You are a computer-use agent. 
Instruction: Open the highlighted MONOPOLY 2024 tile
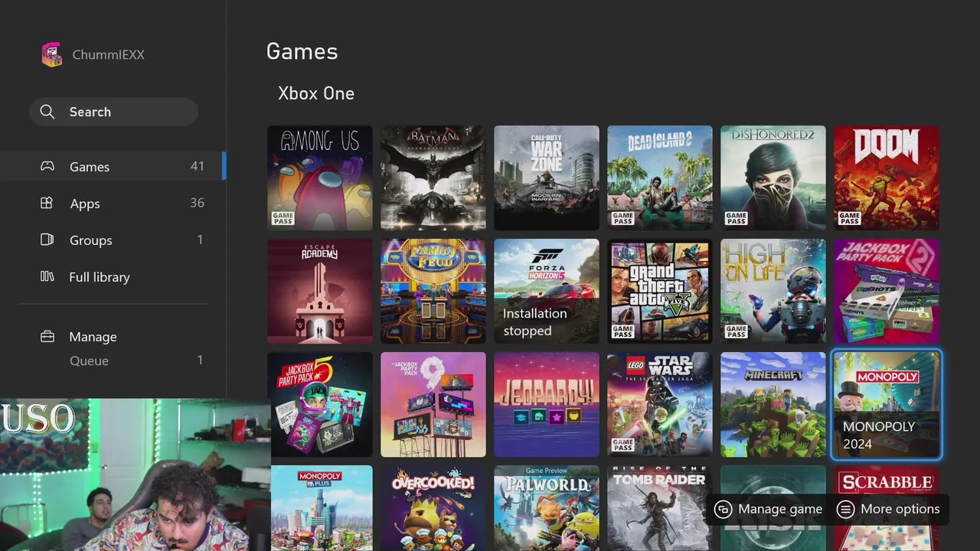pyautogui.click(x=887, y=404)
